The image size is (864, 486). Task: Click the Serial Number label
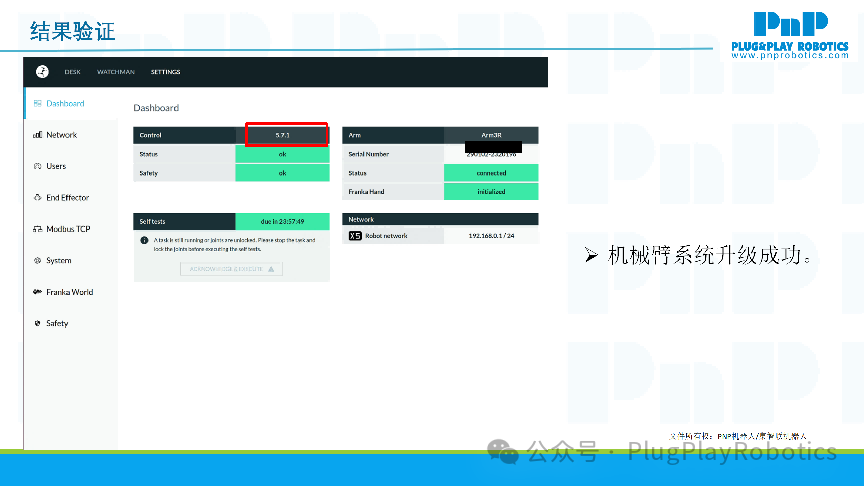(x=369, y=154)
